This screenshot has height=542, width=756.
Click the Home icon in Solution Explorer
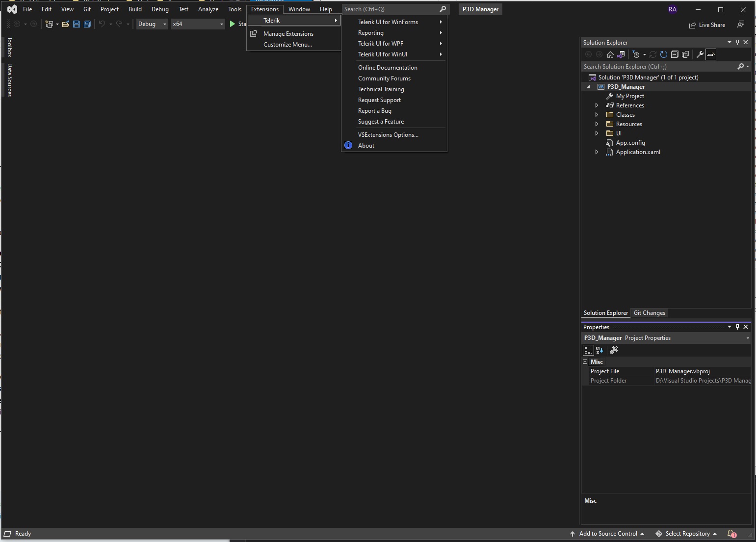610,54
